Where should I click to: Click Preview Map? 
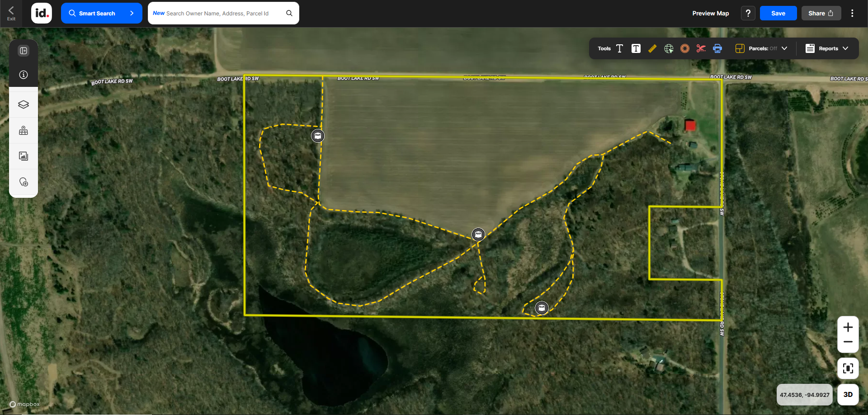click(x=710, y=13)
